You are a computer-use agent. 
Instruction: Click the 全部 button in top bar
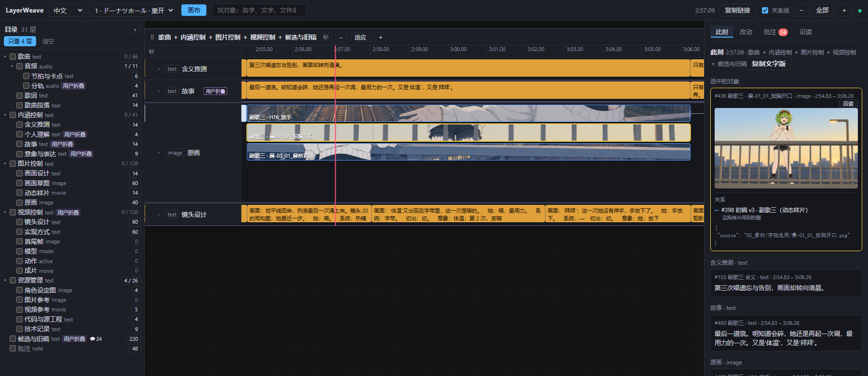pyautogui.click(x=822, y=10)
